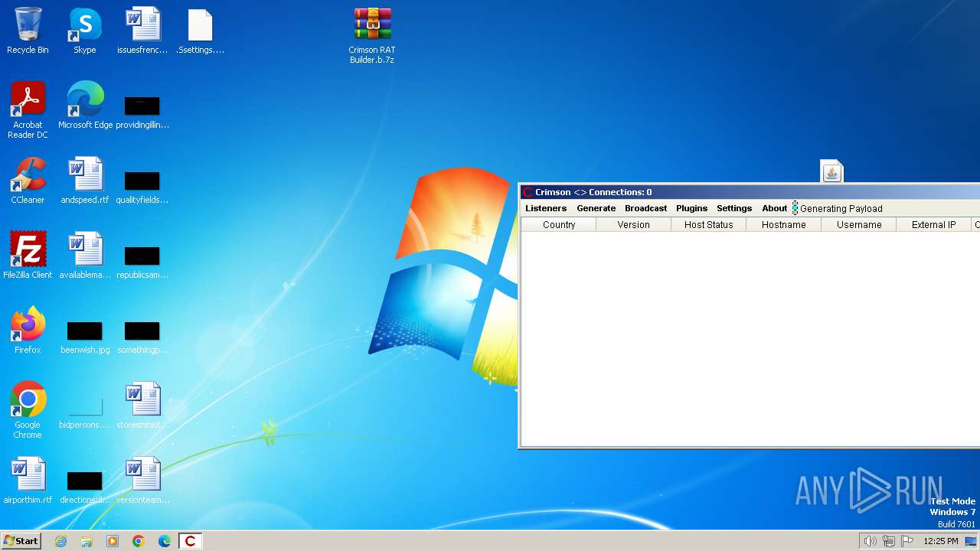The width and height of the screenshot is (980, 551).
Task: Open the volume control in system tray
Action: 870,541
